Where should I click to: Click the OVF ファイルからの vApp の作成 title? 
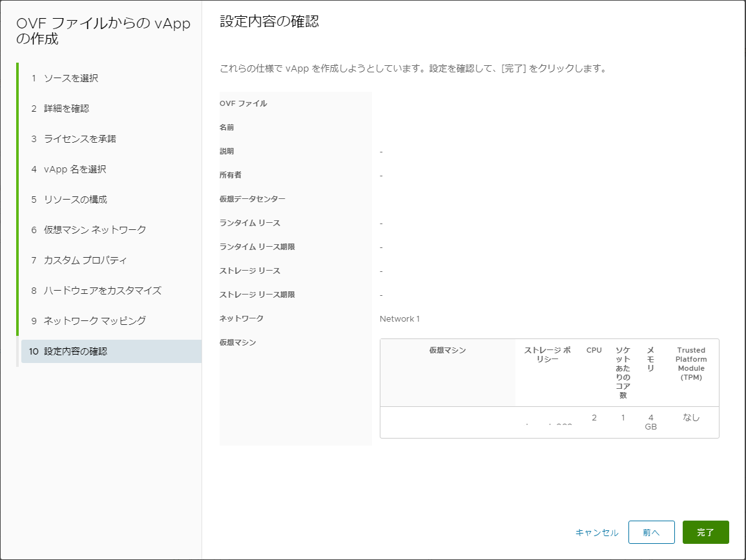tap(103, 31)
